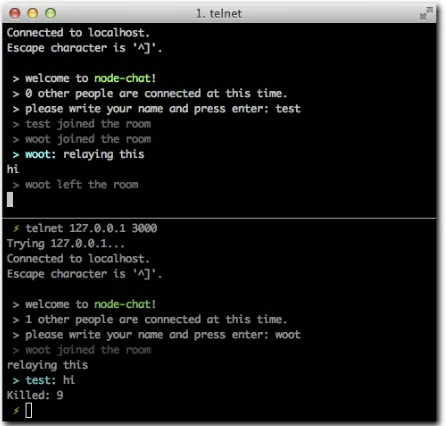
Task: Click green 'node-chat' text in lower pane
Action: [x=122, y=304]
